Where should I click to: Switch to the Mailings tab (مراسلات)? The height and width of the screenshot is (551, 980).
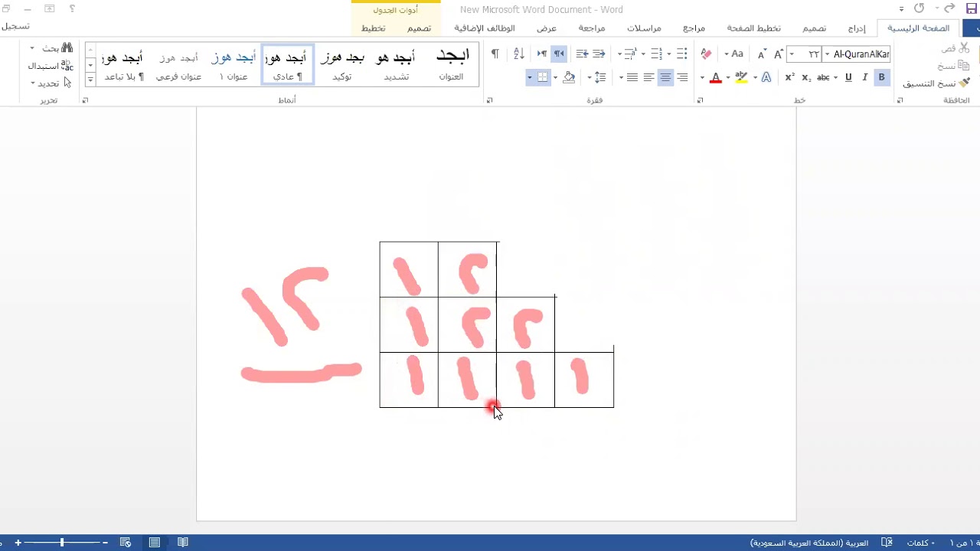pyautogui.click(x=645, y=28)
